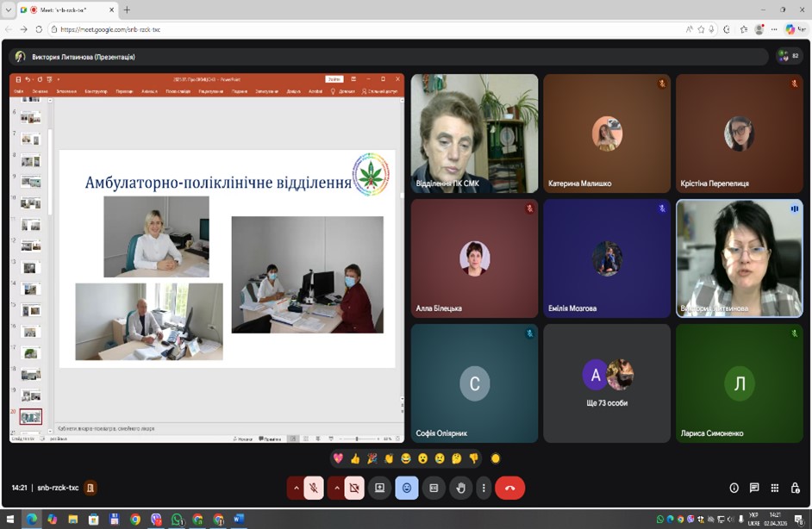Toggle closed captions button

point(434,488)
